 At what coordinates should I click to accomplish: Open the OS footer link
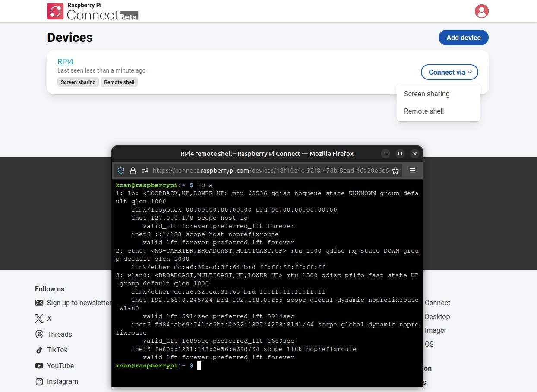[x=429, y=345]
